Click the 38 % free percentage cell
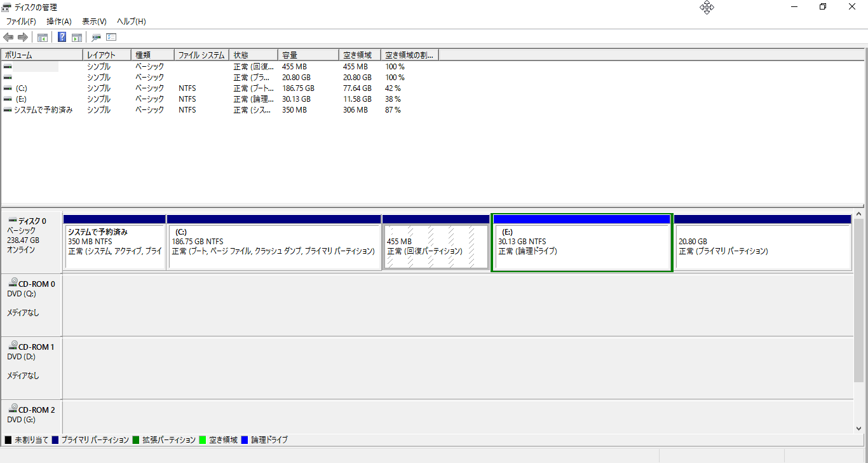 pyautogui.click(x=393, y=99)
